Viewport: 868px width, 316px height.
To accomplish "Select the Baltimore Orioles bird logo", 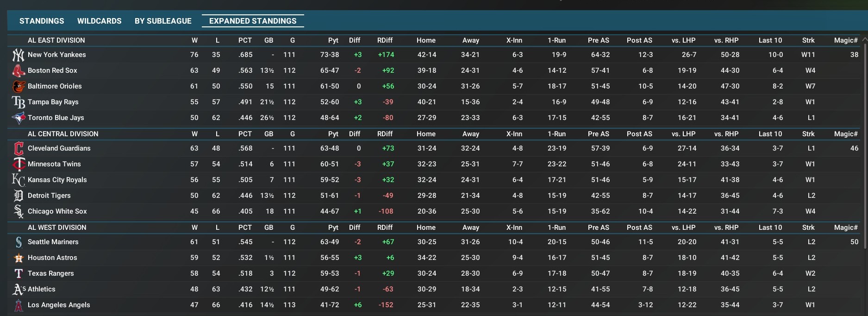I will pyautogui.click(x=18, y=87).
